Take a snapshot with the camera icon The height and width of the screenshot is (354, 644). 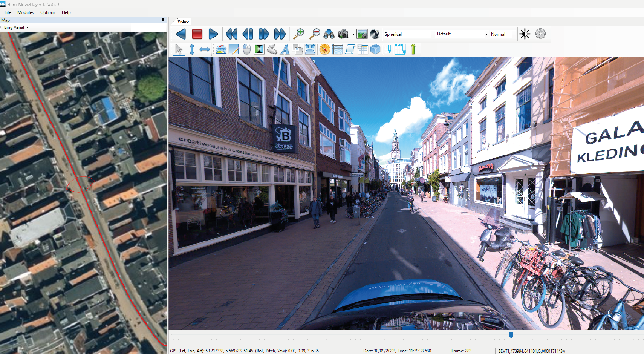(344, 34)
